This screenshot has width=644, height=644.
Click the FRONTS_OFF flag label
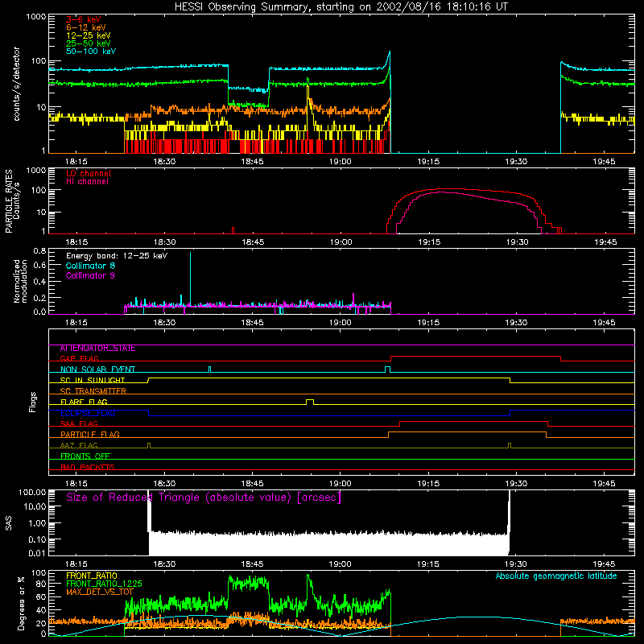pyautogui.click(x=85, y=456)
